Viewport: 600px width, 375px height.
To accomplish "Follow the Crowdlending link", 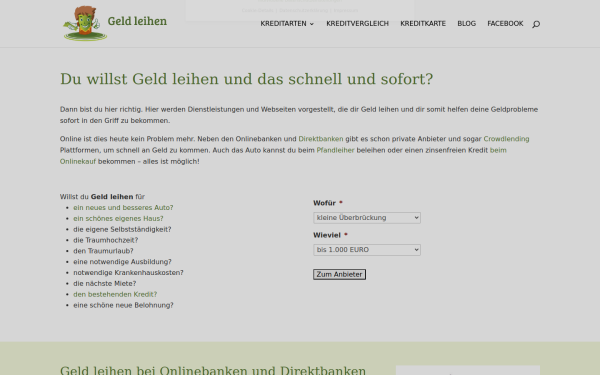I will pyautogui.click(x=506, y=139).
